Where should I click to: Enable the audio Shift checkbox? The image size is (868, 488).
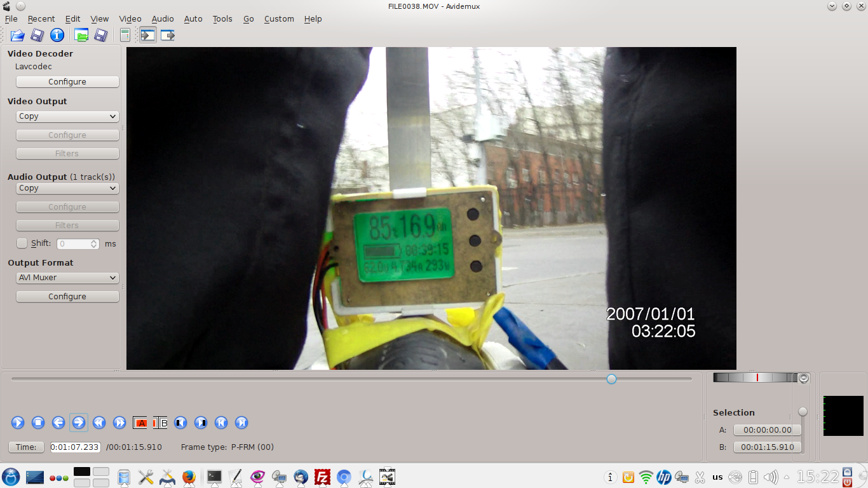pyautogui.click(x=22, y=243)
